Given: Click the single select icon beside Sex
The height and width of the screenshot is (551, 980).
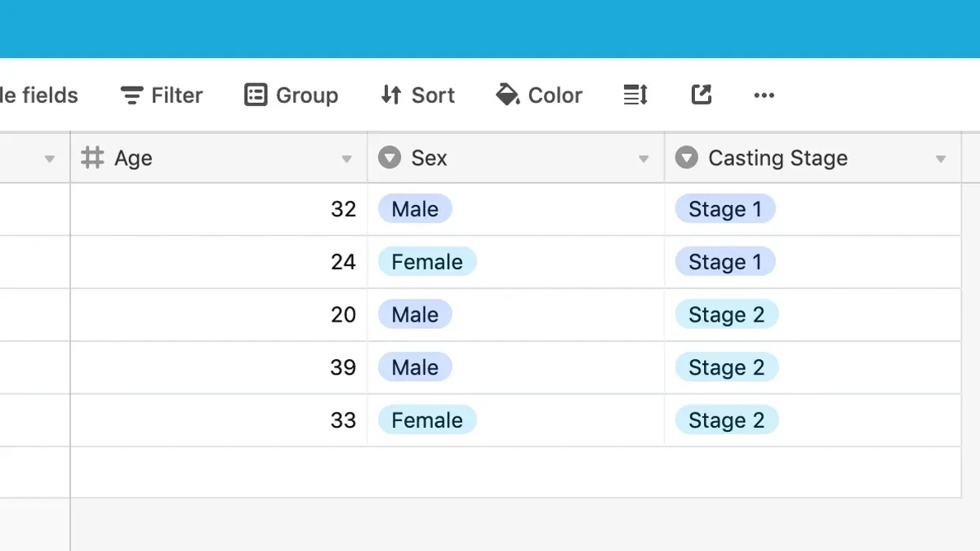Looking at the screenshot, I should coord(390,158).
